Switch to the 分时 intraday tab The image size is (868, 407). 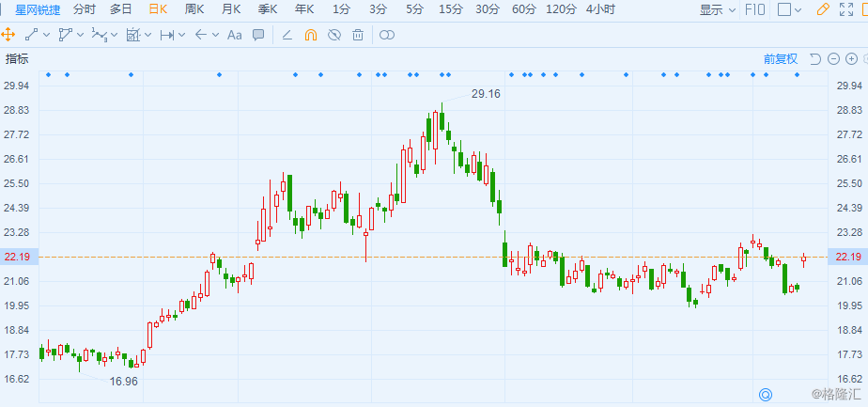(x=84, y=9)
